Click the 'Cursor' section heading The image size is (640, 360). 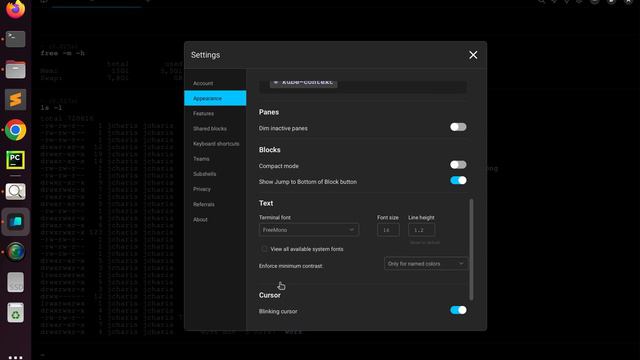pos(269,295)
